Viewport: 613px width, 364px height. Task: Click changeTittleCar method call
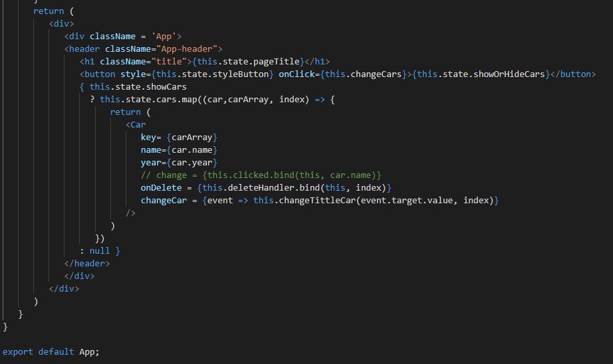[x=317, y=201]
